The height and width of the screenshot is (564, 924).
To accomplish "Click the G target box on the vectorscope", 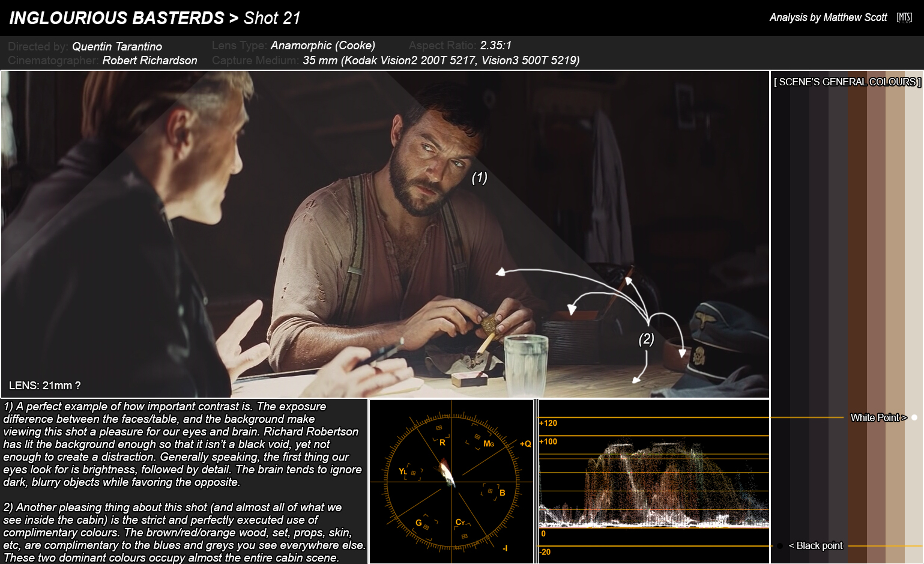I will tap(426, 527).
